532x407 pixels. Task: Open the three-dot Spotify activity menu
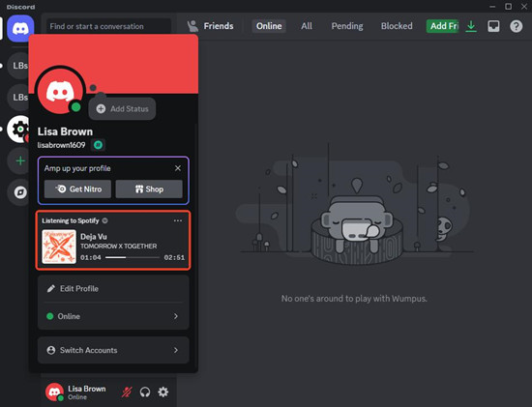[178, 220]
